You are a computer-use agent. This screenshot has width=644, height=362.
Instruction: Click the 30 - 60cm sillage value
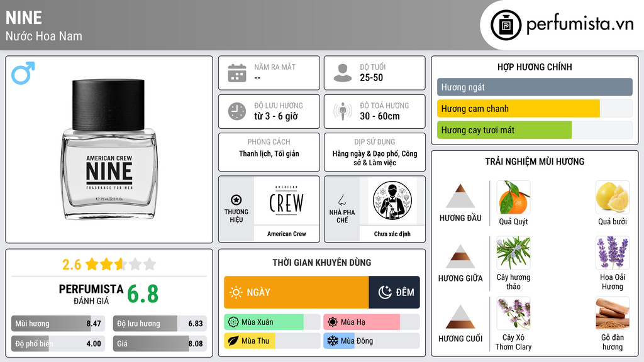click(380, 116)
